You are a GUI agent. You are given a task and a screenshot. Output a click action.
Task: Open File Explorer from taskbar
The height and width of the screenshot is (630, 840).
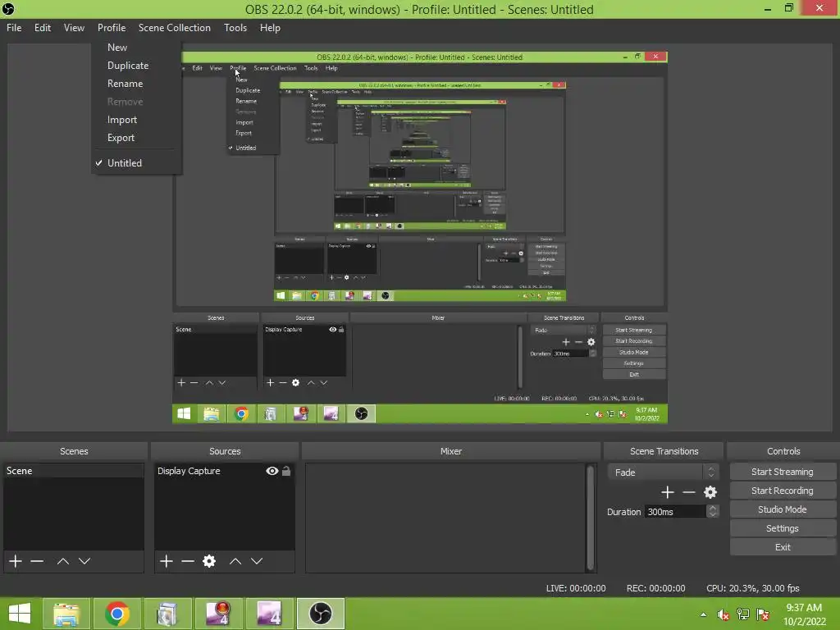[x=66, y=614]
